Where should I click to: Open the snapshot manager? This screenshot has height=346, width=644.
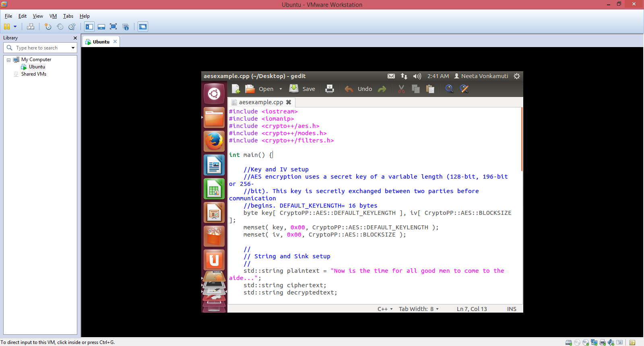72,27
